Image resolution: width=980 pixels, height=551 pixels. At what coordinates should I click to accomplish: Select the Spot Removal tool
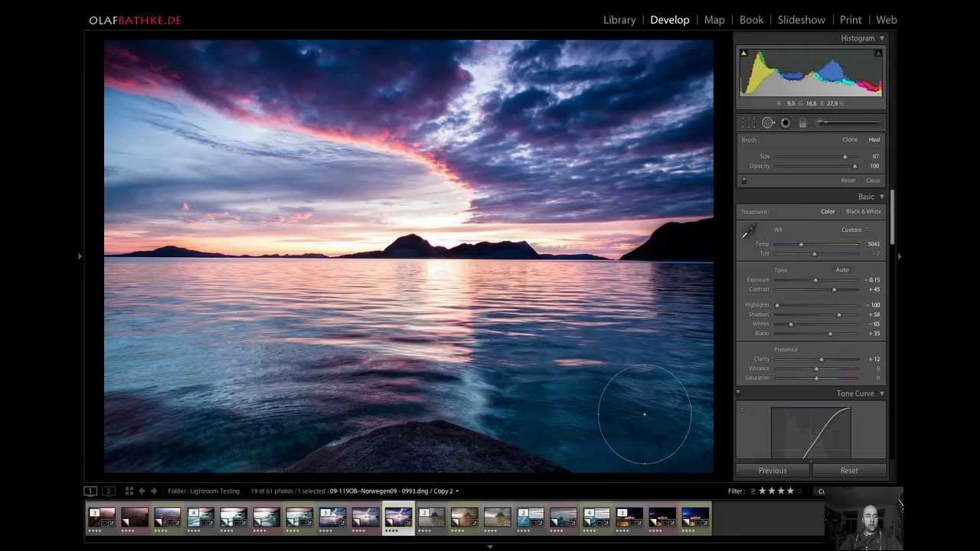pos(768,122)
